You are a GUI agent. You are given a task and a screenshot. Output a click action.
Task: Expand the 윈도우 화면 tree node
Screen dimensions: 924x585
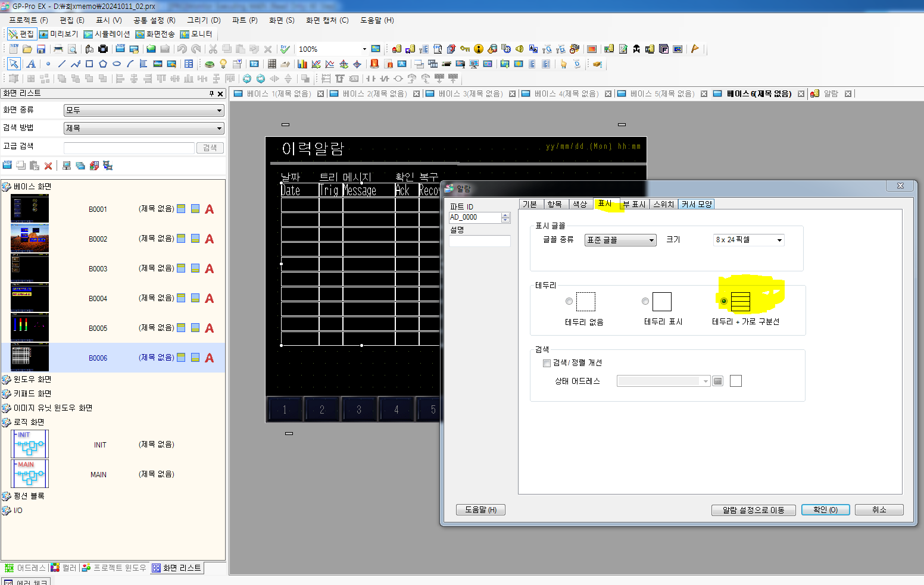pyautogui.click(x=7, y=380)
